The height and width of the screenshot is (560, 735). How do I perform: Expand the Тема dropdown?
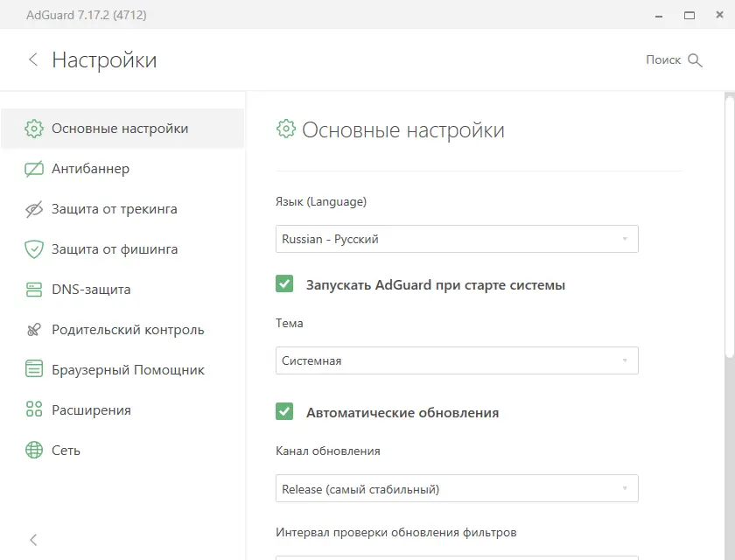pos(457,360)
